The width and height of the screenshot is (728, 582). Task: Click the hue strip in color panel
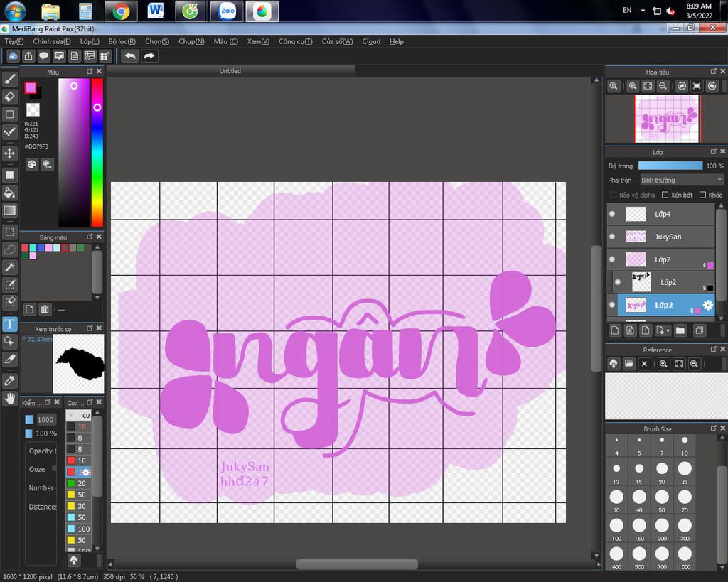click(x=97, y=152)
